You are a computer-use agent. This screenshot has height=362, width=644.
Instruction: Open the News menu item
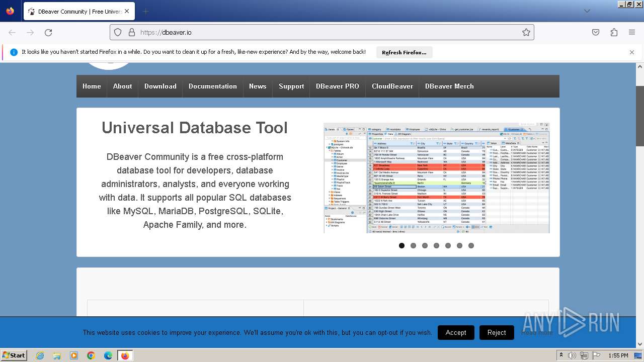click(x=258, y=86)
